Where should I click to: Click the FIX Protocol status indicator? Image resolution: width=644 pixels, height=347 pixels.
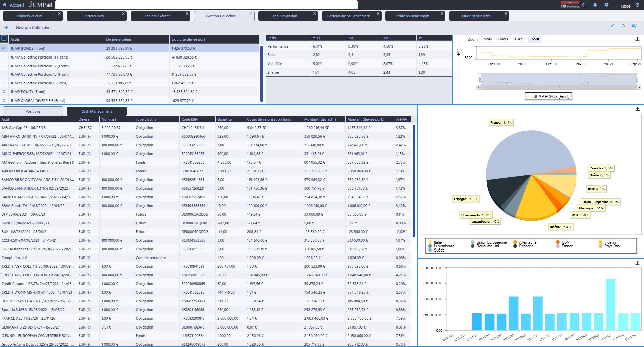tap(570, 5)
